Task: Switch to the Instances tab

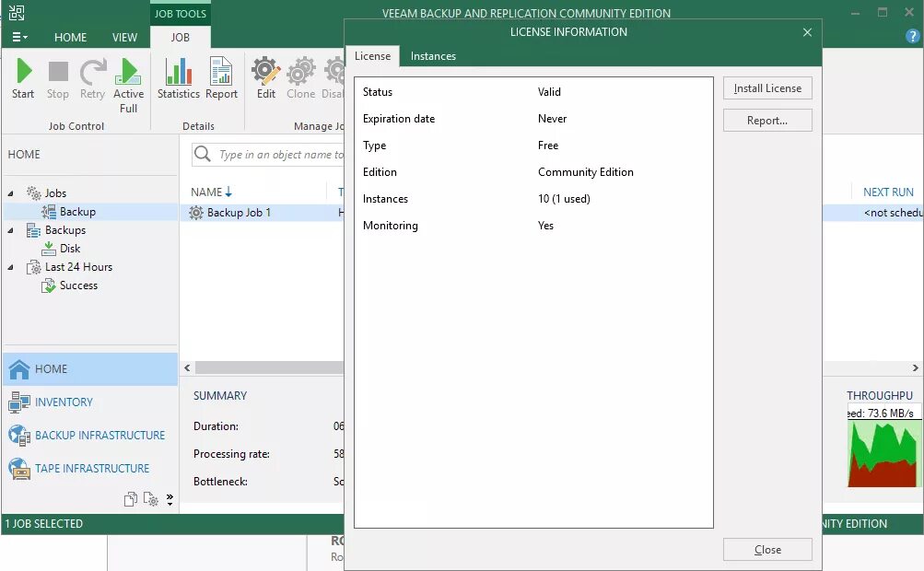Action: point(433,56)
